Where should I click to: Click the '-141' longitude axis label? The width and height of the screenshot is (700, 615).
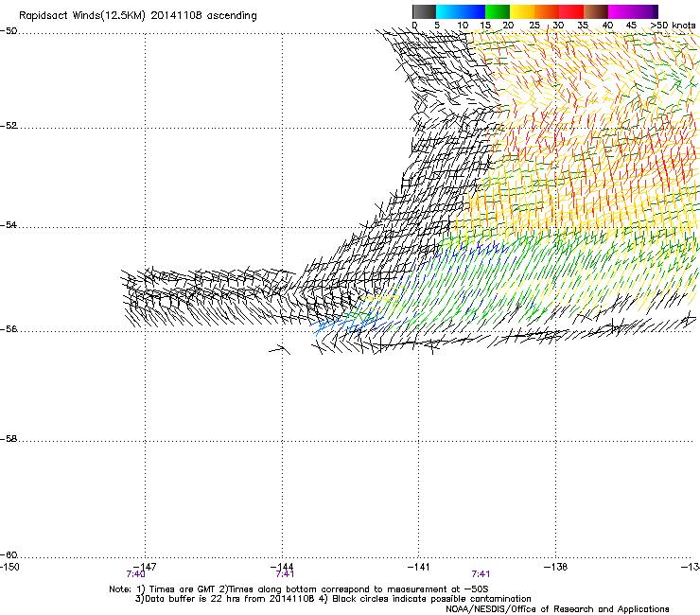click(419, 567)
